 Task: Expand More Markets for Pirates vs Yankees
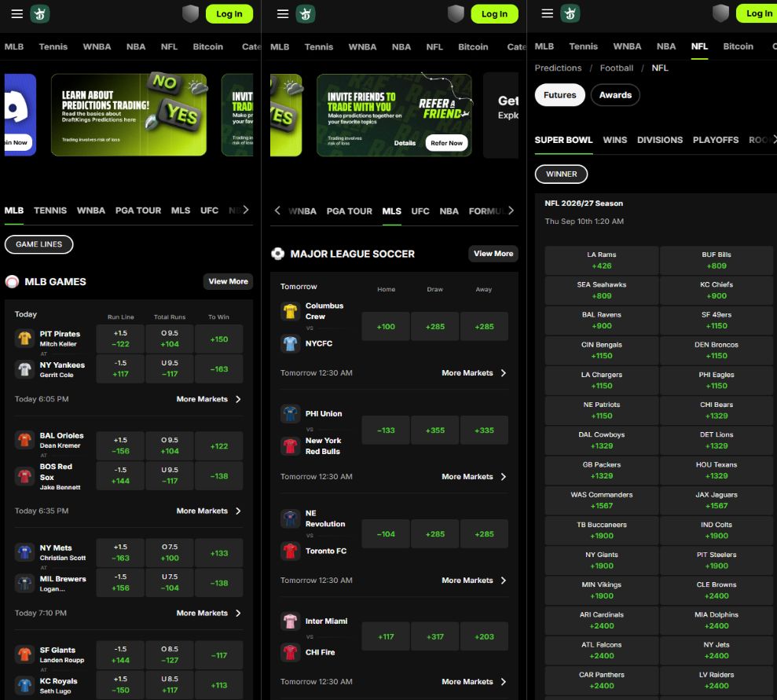(x=209, y=399)
